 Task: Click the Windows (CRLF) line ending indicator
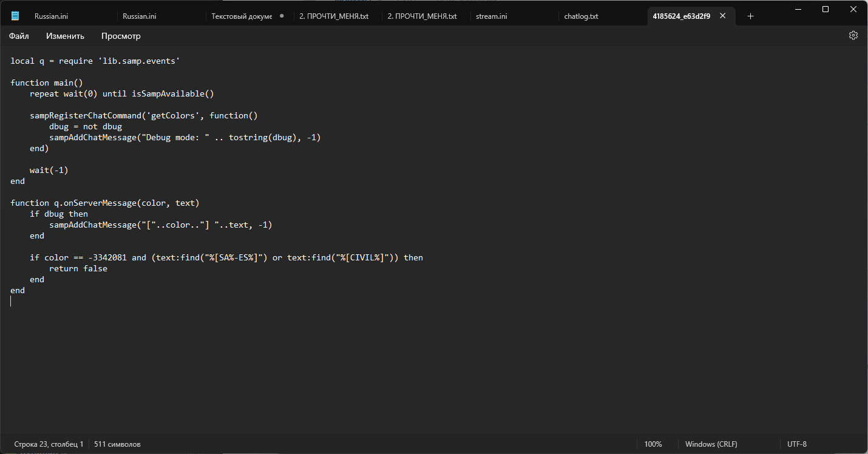pyautogui.click(x=711, y=444)
